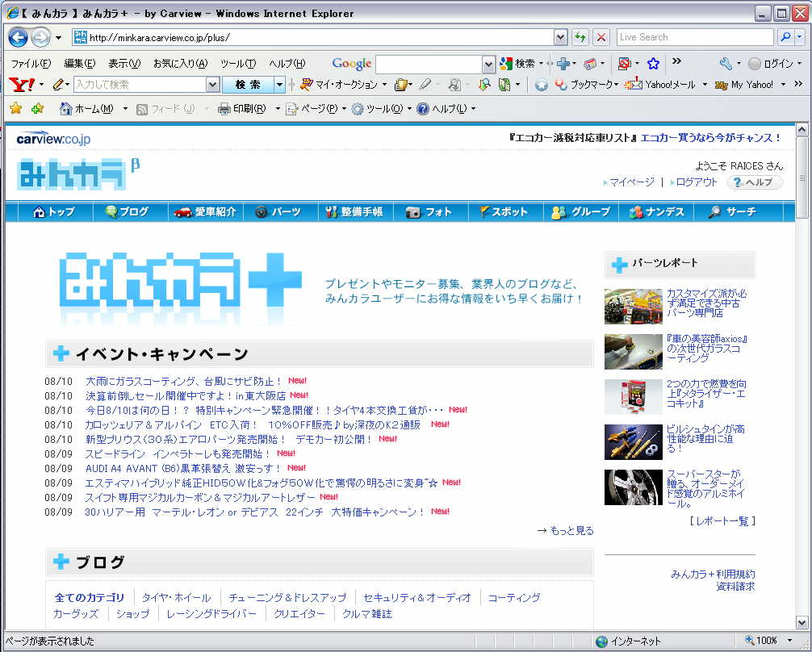Viewport: 812px width, 652px height.
Task: Select the タイヤ・ホイール blog category
Action: click(176, 598)
